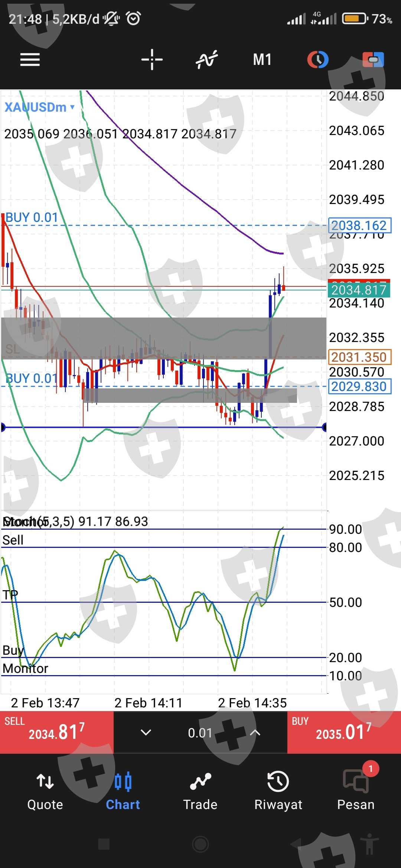Switch to the Trade tab
This screenshot has width=401, height=868.
point(200,791)
